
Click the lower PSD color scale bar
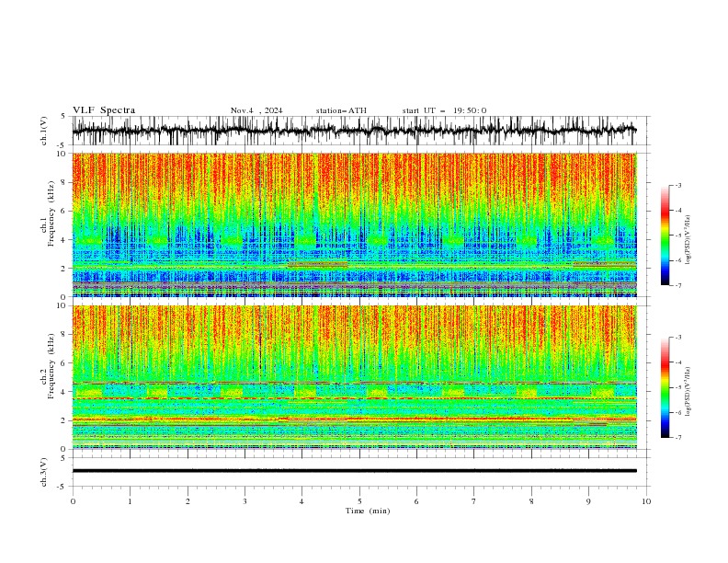coord(665,387)
